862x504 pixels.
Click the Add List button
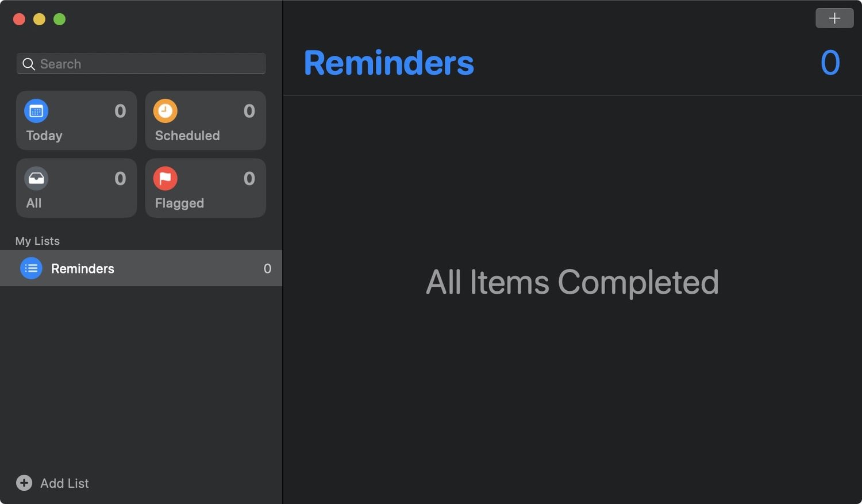52,483
